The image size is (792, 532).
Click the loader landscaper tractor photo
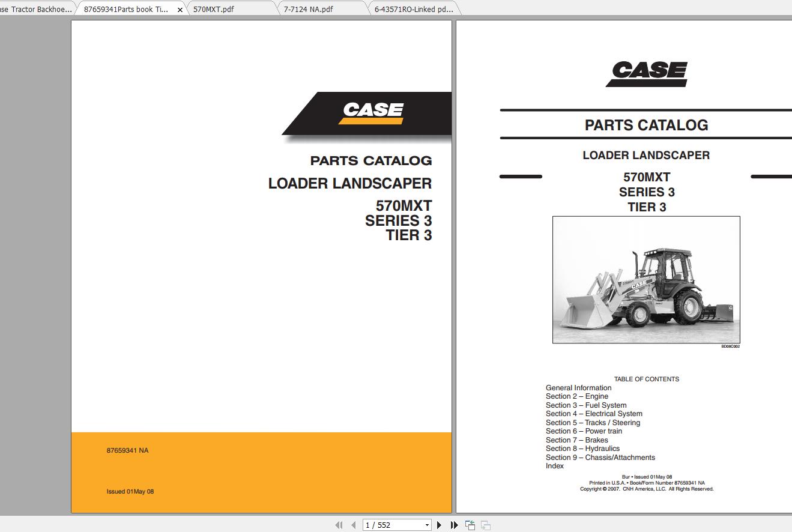point(646,280)
